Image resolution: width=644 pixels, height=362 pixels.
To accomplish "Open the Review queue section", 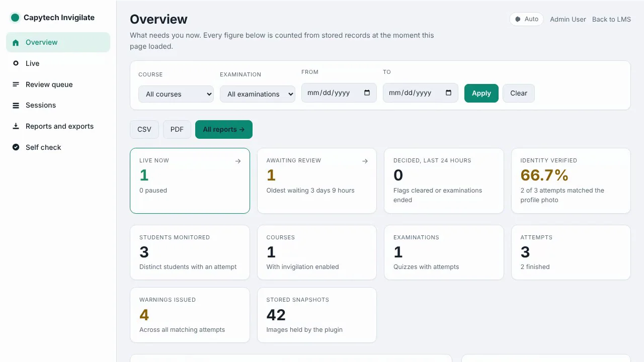I will (x=58, y=84).
